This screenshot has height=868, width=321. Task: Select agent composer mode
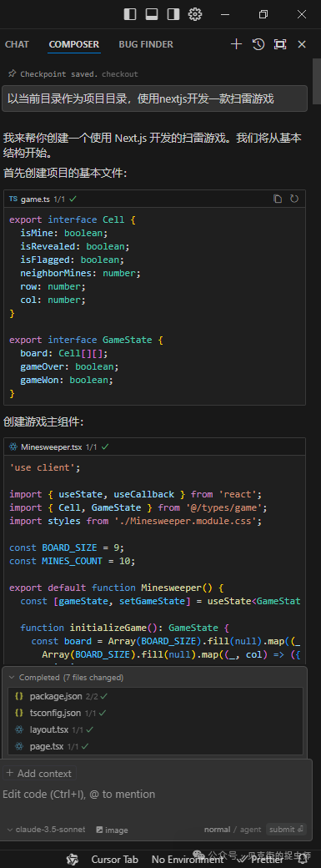pyautogui.click(x=251, y=830)
